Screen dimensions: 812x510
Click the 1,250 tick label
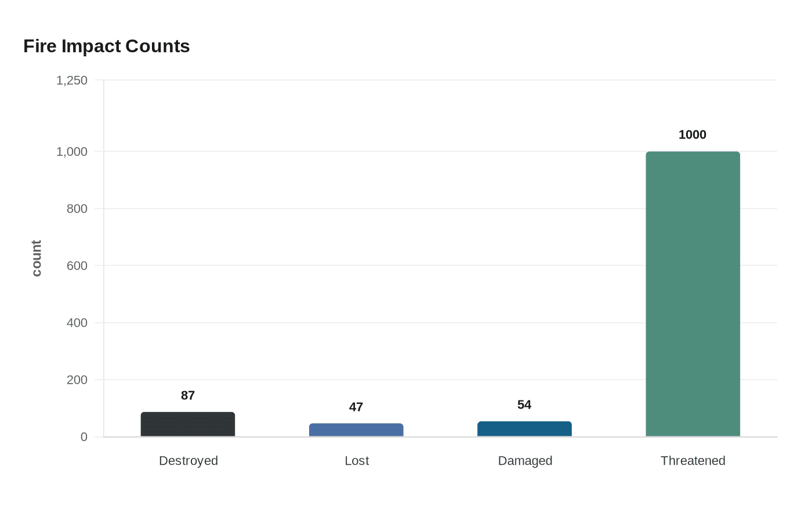coord(73,80)
